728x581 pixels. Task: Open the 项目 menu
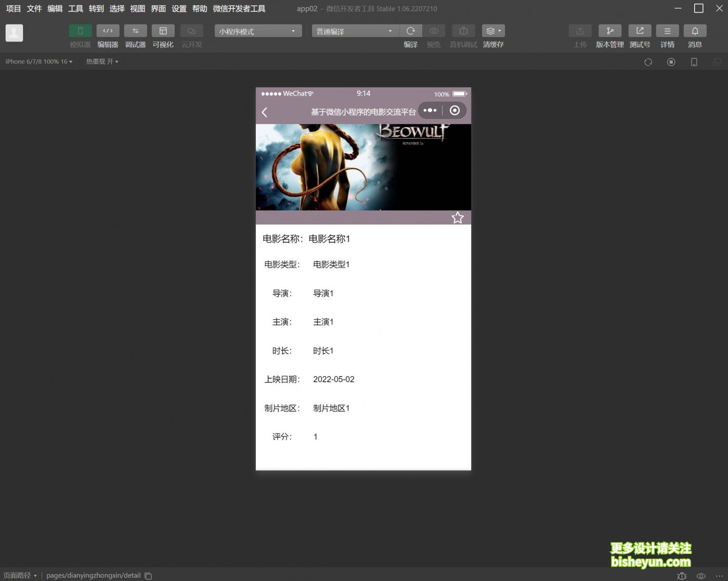pyautogui.click(x=14, y=9)
